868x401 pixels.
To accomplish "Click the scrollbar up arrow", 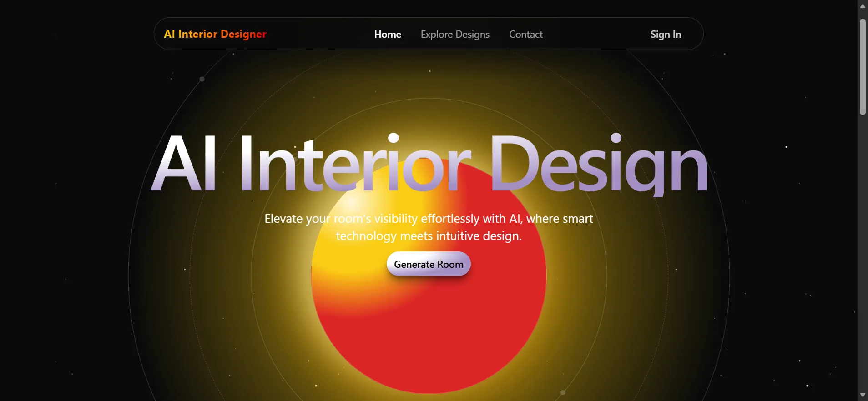I will pos(863,6).
